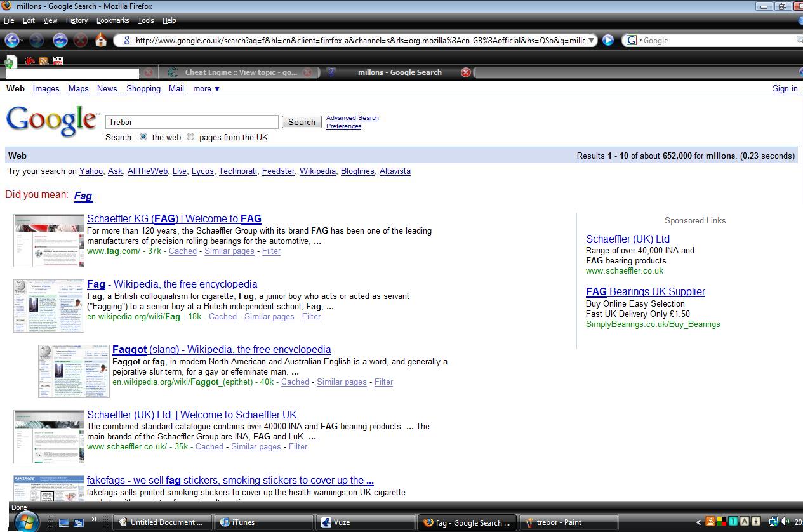
Task: Switch to the Cheat Engine tab
Action: tap(240, 72)
